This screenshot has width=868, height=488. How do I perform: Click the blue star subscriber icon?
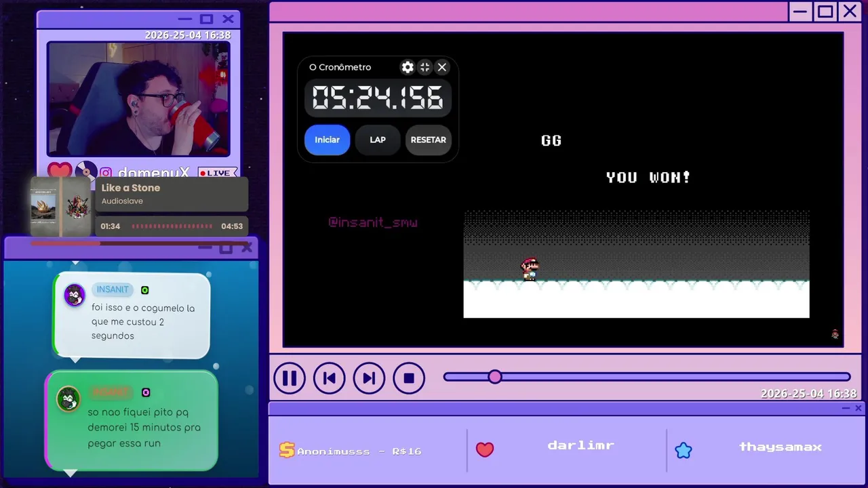(684, 450)
